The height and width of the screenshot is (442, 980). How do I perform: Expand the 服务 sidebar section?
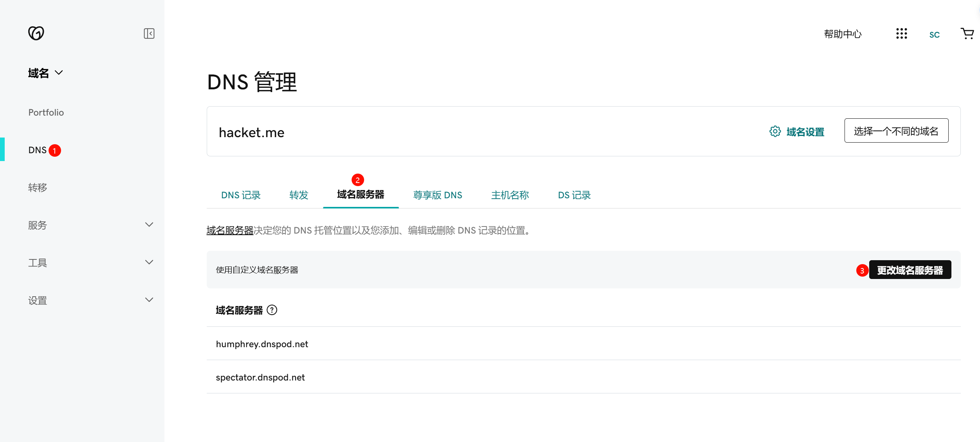[149, 225]
